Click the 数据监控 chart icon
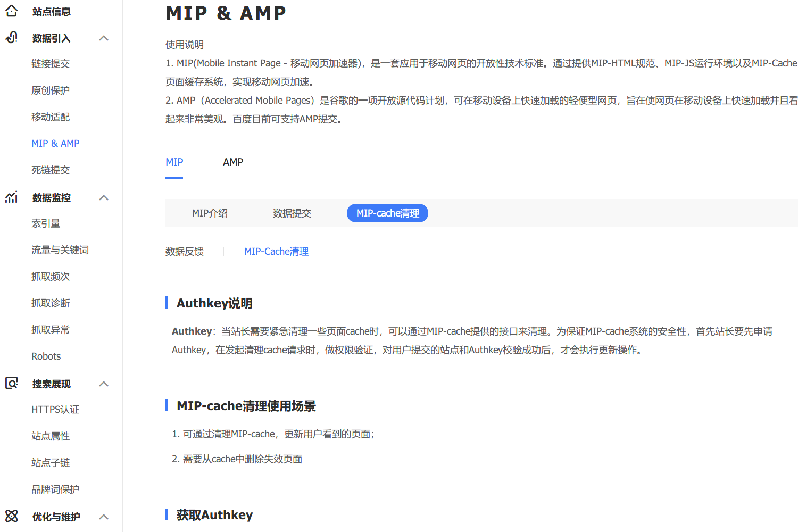 click(x=11, y=197)
